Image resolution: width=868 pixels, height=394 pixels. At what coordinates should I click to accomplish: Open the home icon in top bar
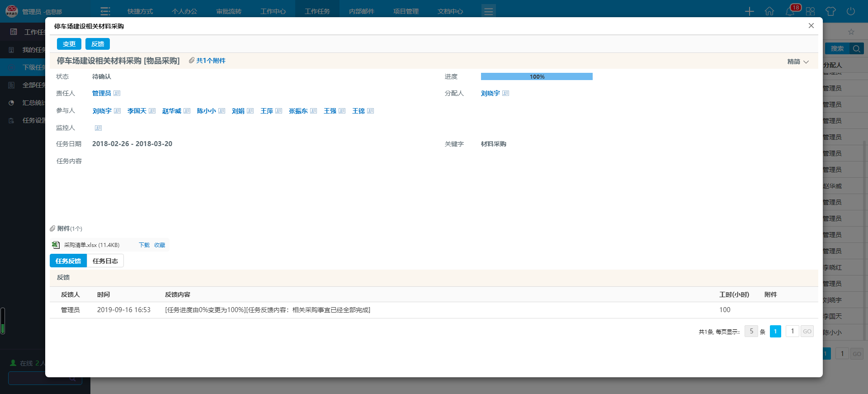click(769, 11)
